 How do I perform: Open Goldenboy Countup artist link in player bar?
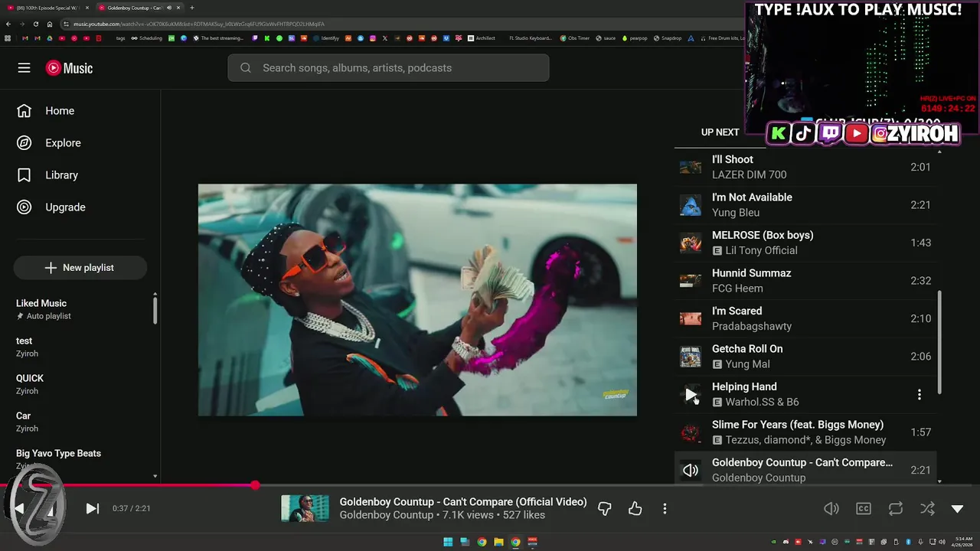click(387, 515)
